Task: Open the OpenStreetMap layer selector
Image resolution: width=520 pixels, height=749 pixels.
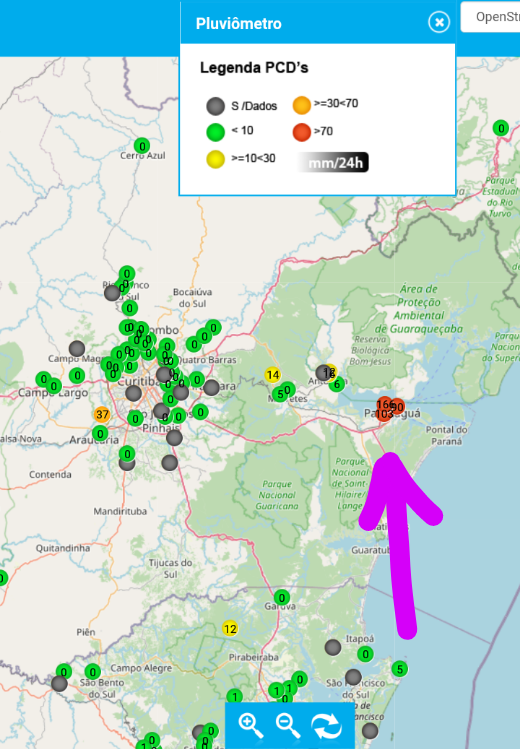Action: point(491,17)
